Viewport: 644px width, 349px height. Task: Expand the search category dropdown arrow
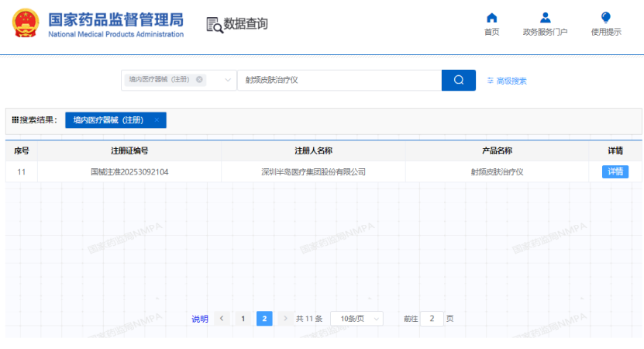pos(229,80)
